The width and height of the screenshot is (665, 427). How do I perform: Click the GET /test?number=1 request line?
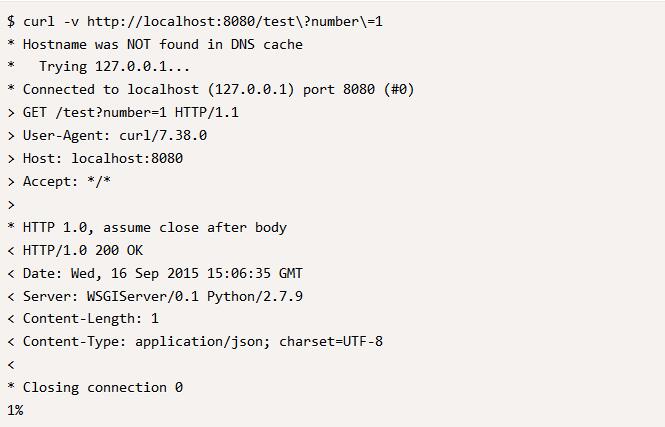click(123, 112)
